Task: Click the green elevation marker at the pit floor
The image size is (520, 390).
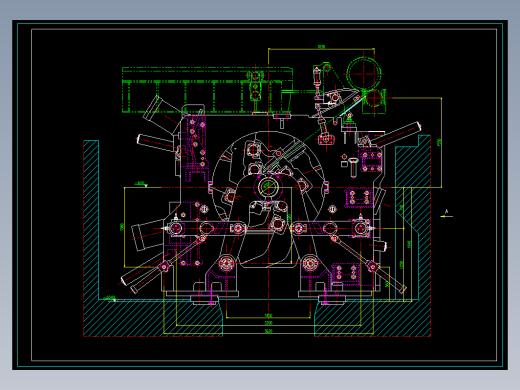Action: [x=110, y=298]
